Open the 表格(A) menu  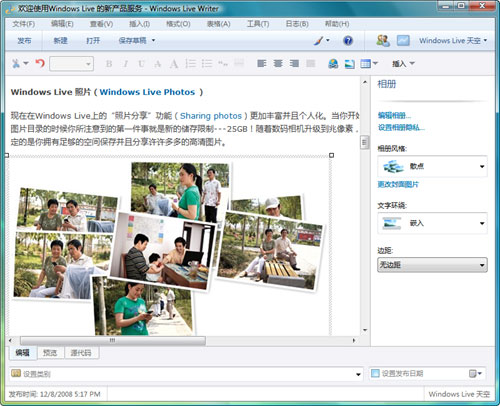point(219,24)
